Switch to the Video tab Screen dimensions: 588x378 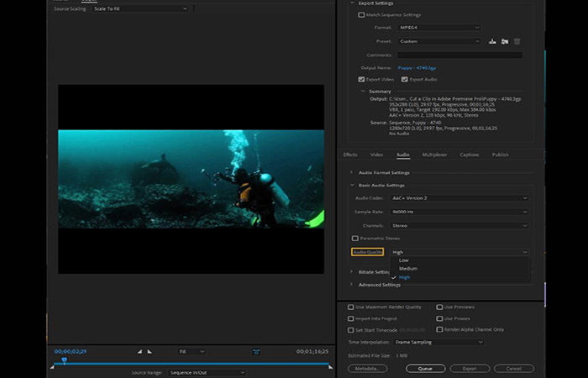pos(376,155)
